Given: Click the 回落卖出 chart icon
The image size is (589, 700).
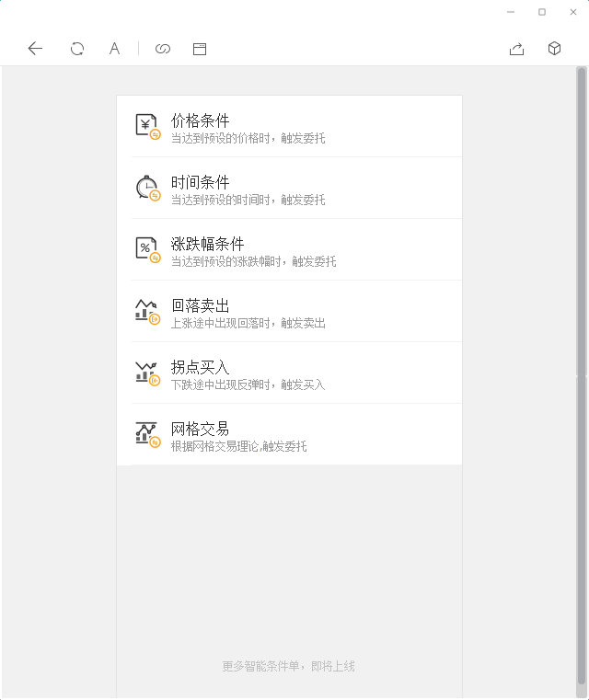Looking at the screenshot, I should (x=148, y=311).
